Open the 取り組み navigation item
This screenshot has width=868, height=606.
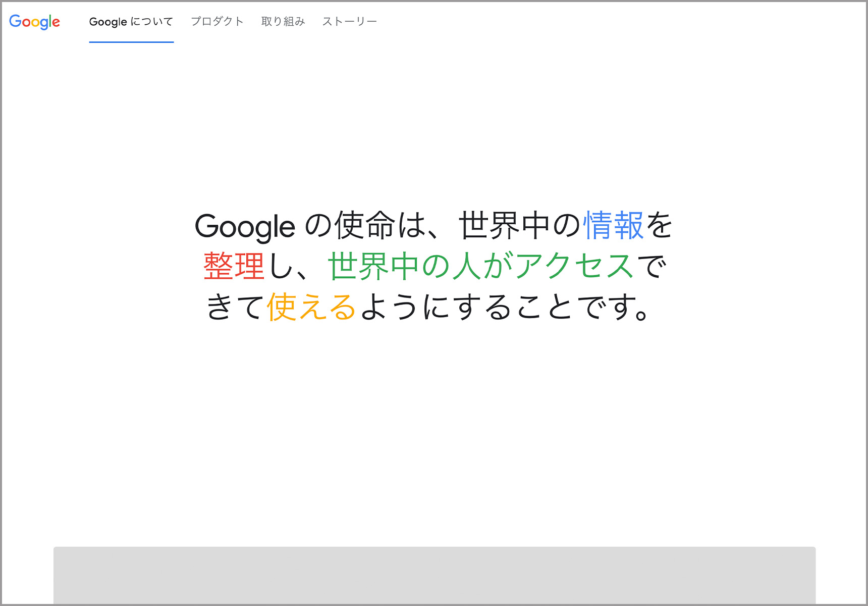(x=283, y=21)
